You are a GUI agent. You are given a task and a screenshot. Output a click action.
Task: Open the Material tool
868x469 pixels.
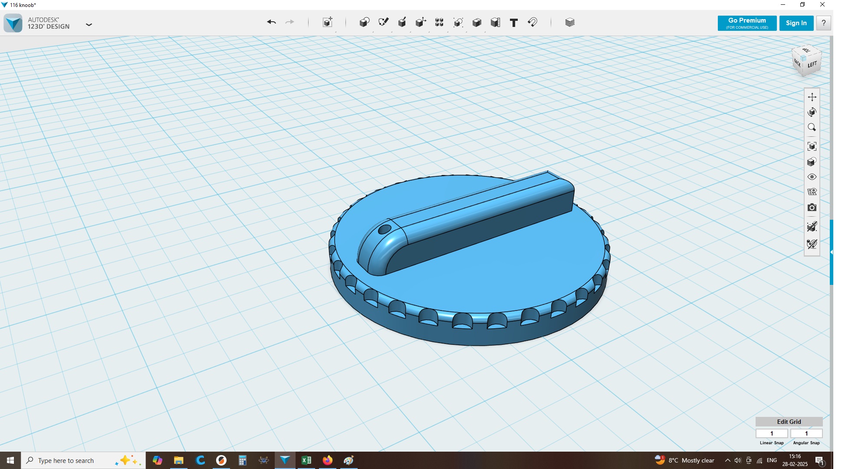pos(570,23)
